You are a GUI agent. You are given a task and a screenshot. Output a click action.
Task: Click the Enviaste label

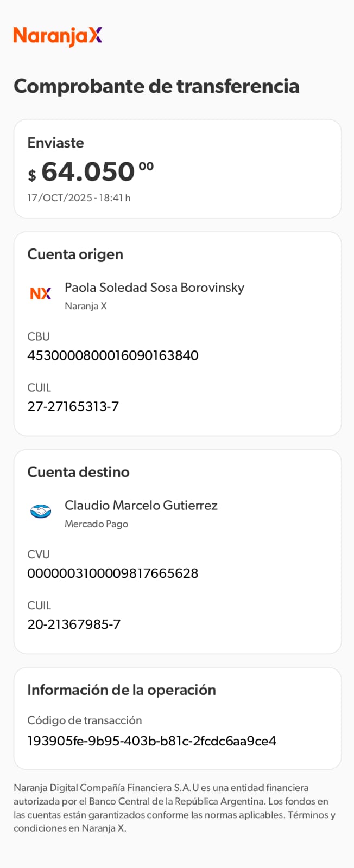pos(55,143)
